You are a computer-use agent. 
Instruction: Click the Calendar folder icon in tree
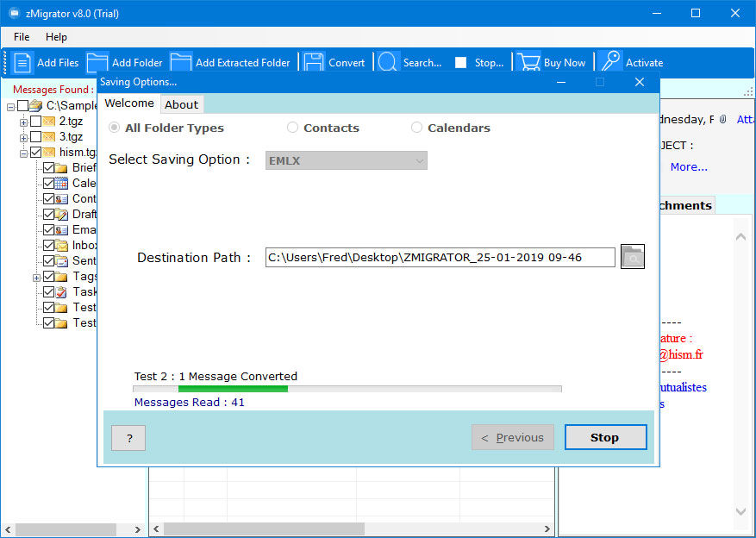click(x=61, y=183)
